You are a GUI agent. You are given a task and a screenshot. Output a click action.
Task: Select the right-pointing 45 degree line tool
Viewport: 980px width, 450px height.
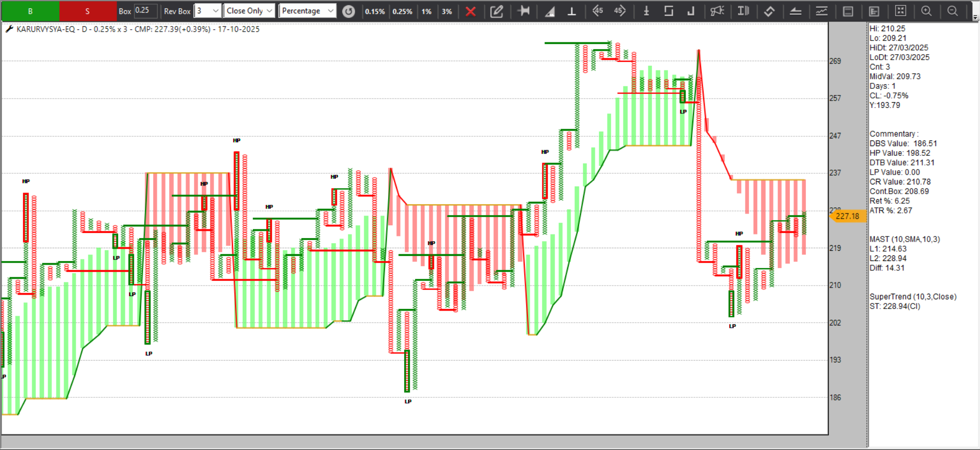619,11
